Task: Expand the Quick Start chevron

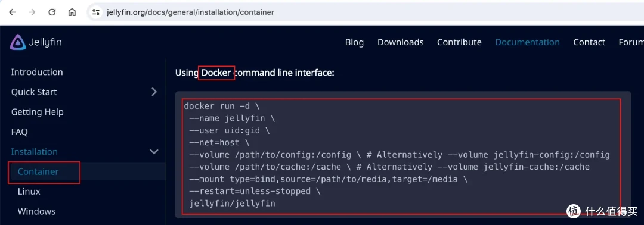Action: (x=154, y=92)
